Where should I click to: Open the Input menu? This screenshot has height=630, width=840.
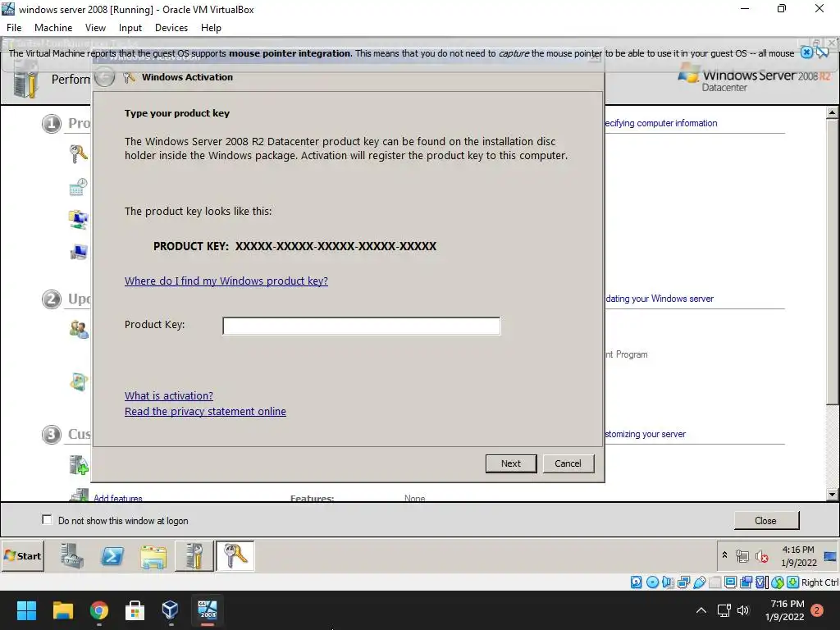(130, 28)
